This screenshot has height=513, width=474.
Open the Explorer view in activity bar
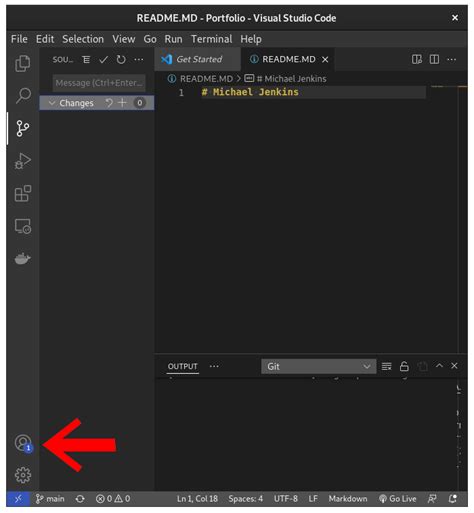click(x=23, y=63)
